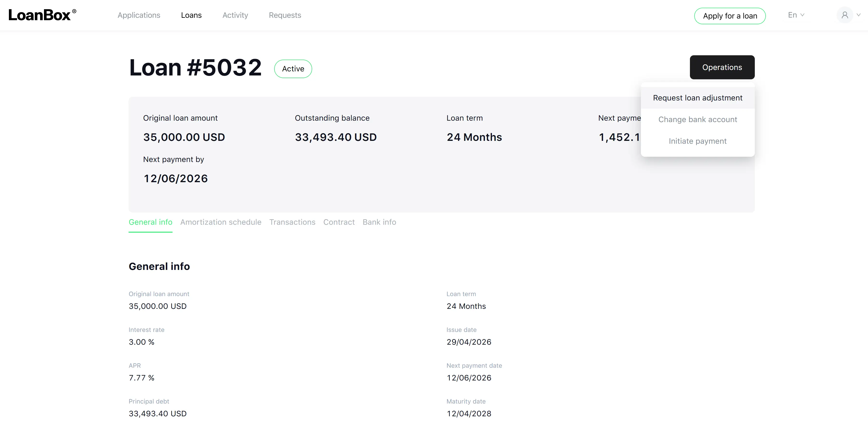Navigate to the Requests page

tap(285, 15)
